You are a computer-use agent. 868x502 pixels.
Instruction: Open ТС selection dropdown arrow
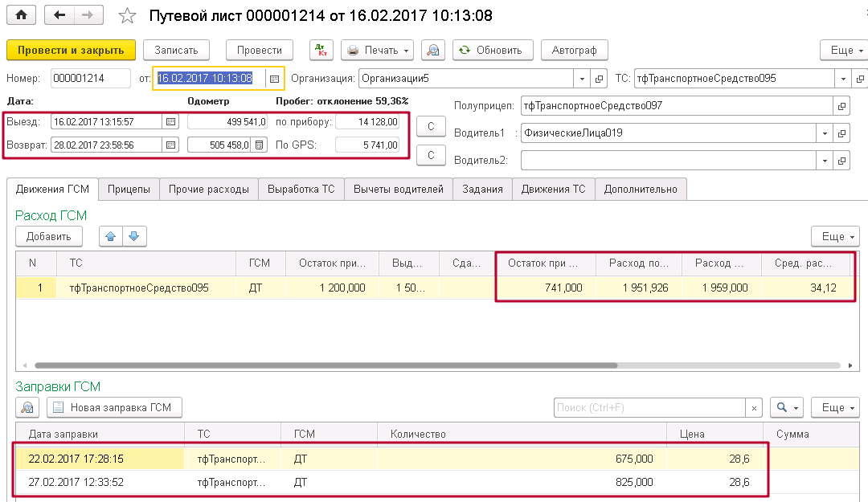point(843,79)
